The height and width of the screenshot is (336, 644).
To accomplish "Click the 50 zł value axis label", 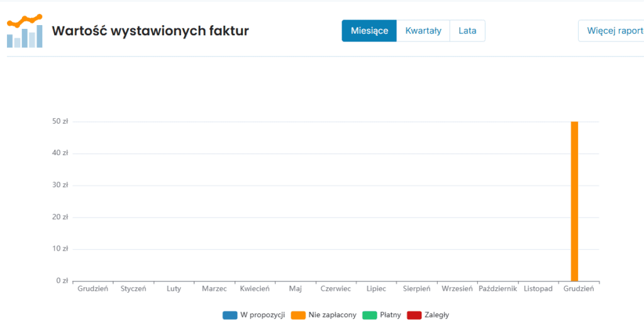I will point(60,121).
